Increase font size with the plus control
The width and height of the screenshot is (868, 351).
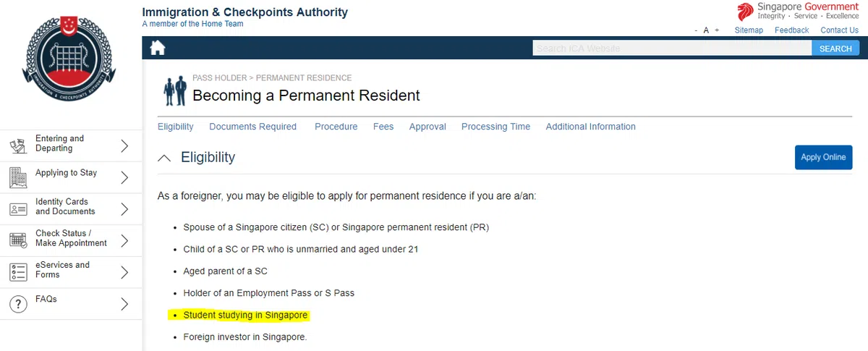pyautogui.click(x=717, y=30)
